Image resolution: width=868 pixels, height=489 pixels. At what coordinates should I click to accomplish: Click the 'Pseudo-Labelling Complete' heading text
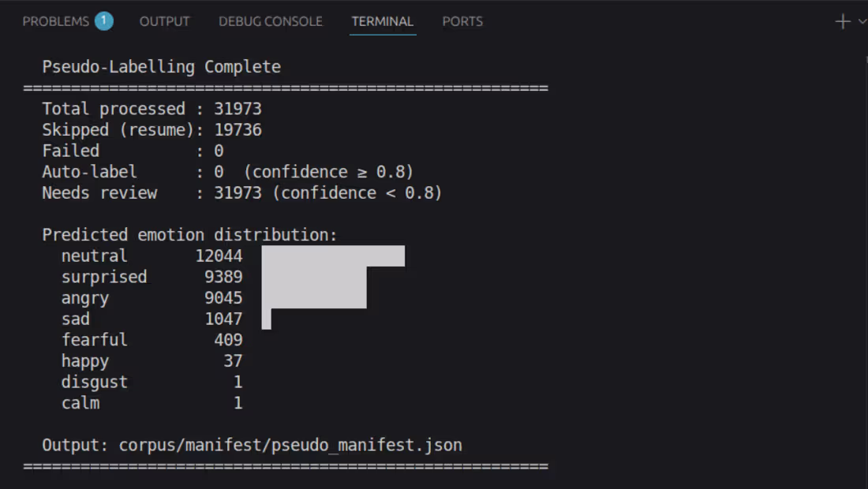coord(162,67)
